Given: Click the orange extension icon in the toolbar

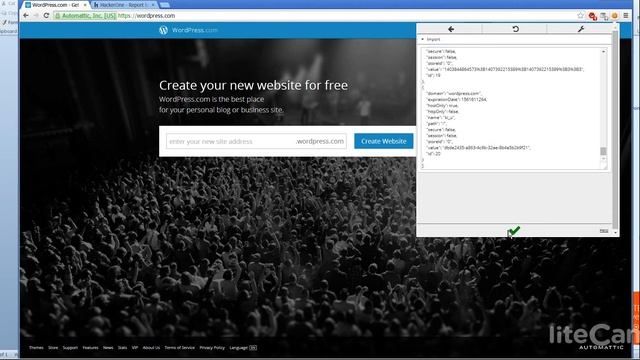Looking at the screenshot, I should tap(615, 16).
